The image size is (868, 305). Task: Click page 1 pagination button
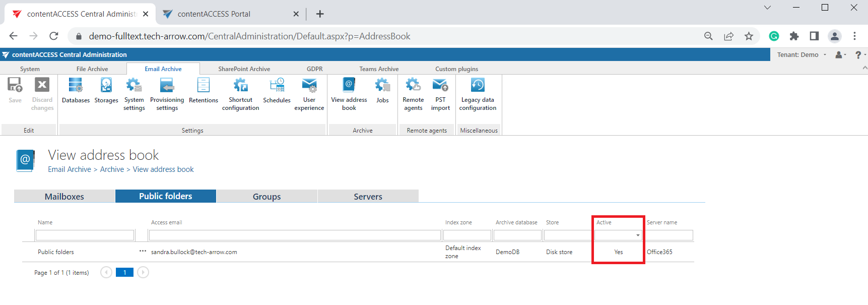[124, 273]
